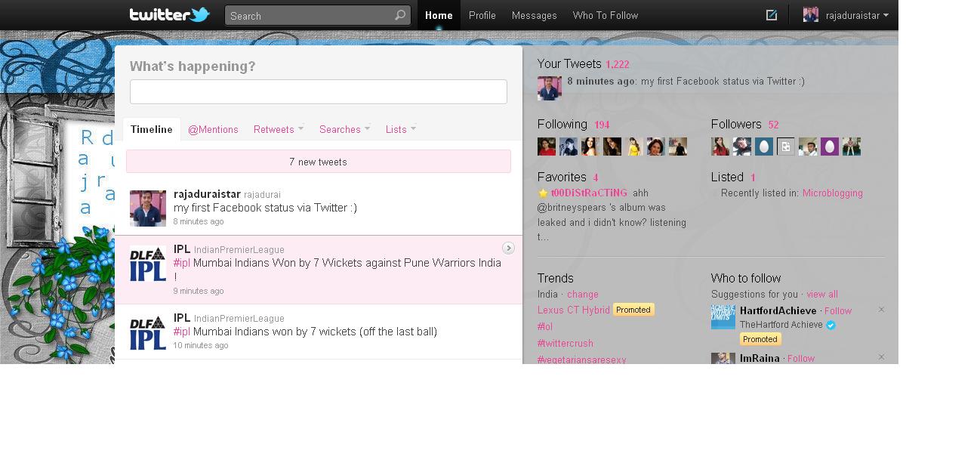The height and width of the screenshot is (463, 980).
Task: Open Lexus CT Hybrid promoted trend
Action: pos(573,310)
